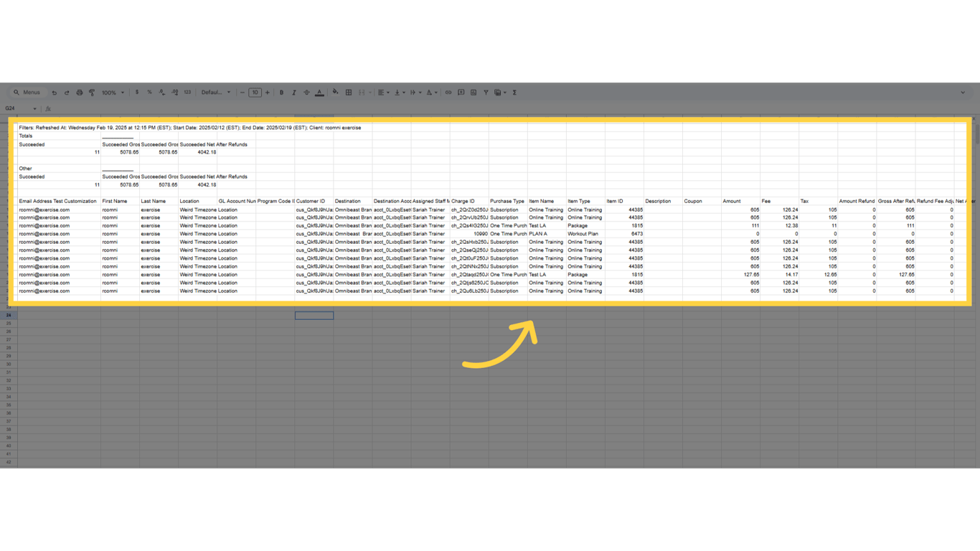Insert a link
980x551 pixels.
tap(447, 92)
